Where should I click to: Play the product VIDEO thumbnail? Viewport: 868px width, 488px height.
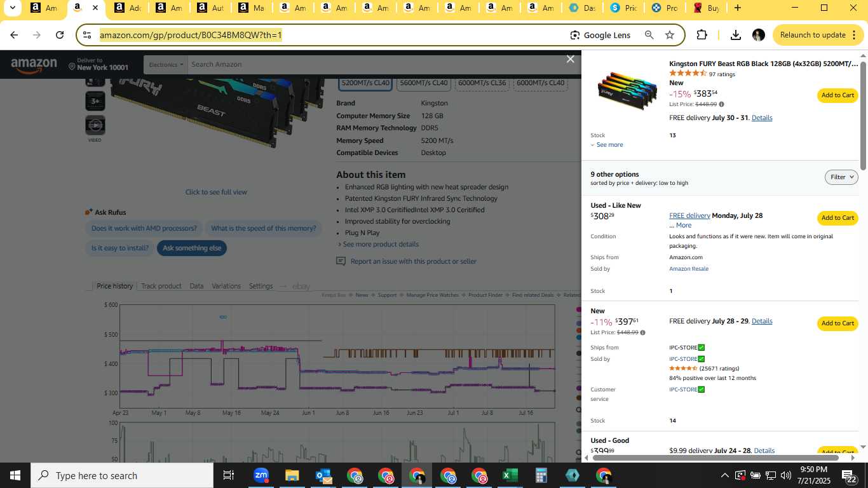click(x=95, y=125)
